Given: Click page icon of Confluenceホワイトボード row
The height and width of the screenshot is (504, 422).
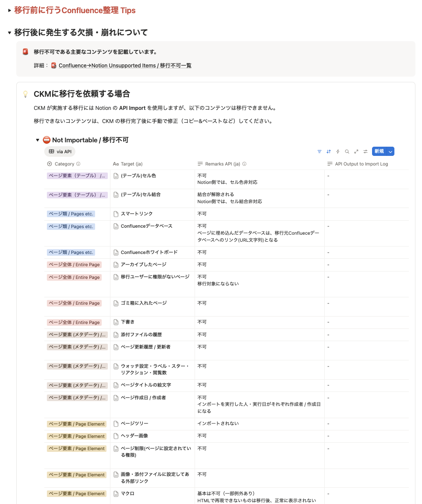Looking at the screenshot, I should click(116, 253).
